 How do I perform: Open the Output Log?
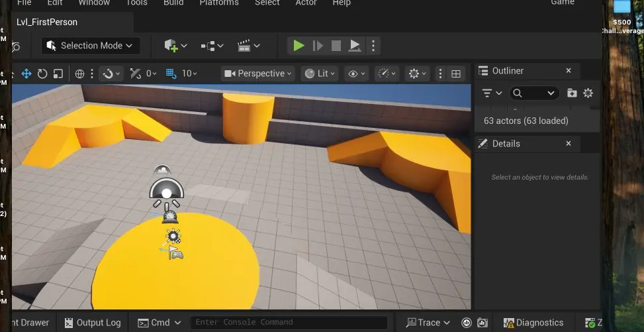93,323
